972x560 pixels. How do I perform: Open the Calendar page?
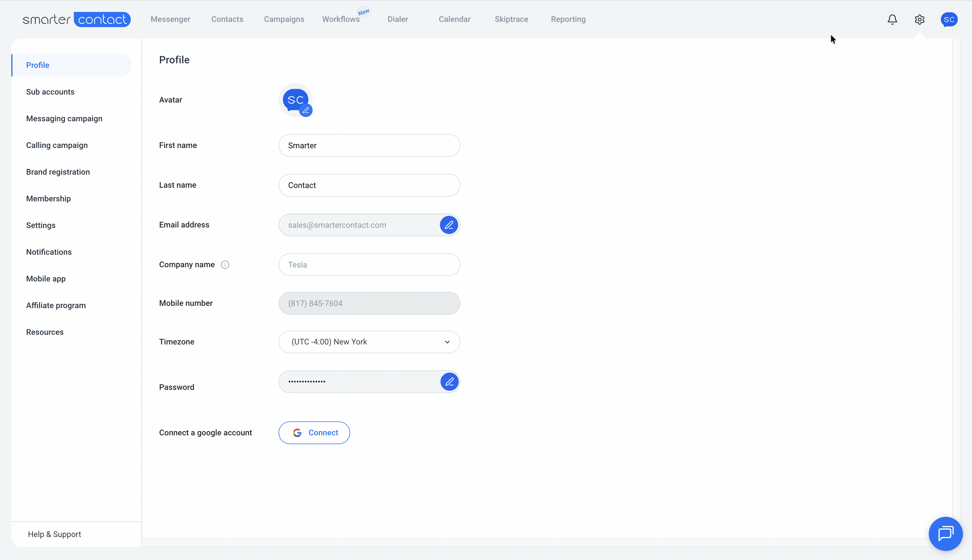tap(455, 19)
